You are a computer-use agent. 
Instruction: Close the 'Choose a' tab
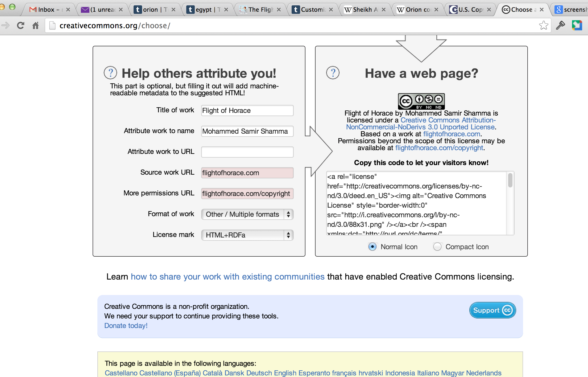pyautogui.click(x=541, y=10)
